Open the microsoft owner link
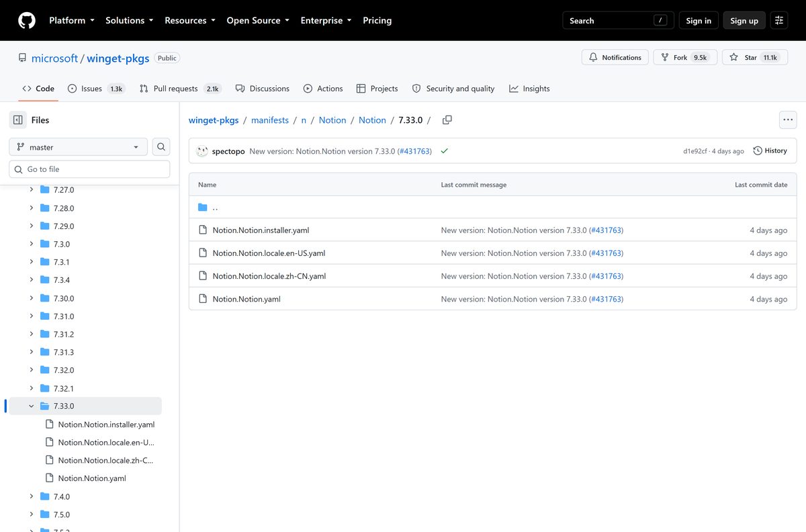 click(54, 58)
